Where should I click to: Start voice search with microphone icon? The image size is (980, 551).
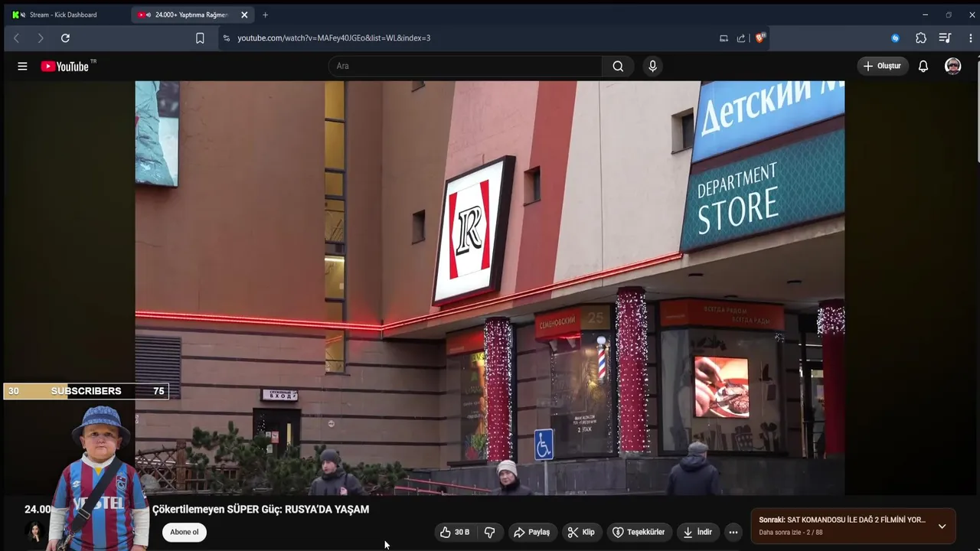(652, 67)
